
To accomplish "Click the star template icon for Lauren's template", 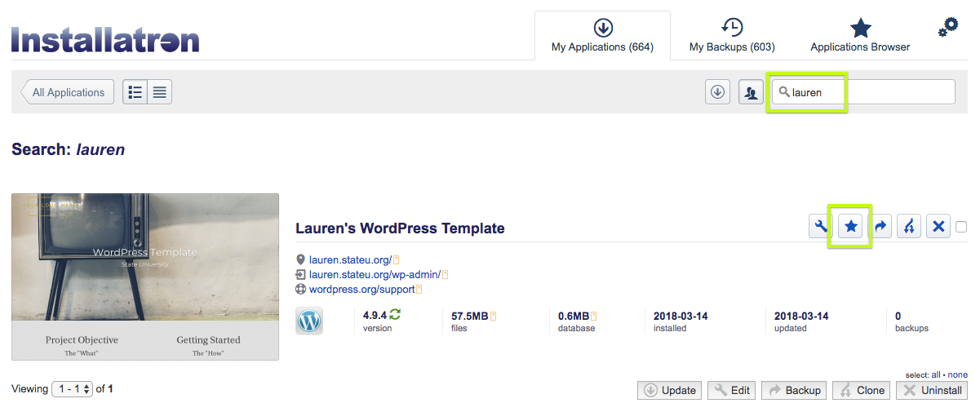I will pos(850,226).
